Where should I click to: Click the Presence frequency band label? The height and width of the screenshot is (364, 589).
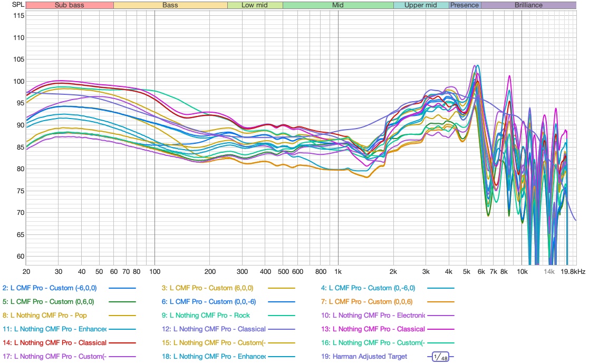[465, 5]
